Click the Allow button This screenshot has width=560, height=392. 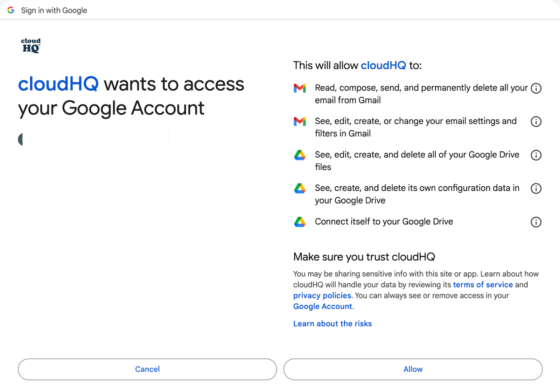pyautogui.click(x=413, y=369)
